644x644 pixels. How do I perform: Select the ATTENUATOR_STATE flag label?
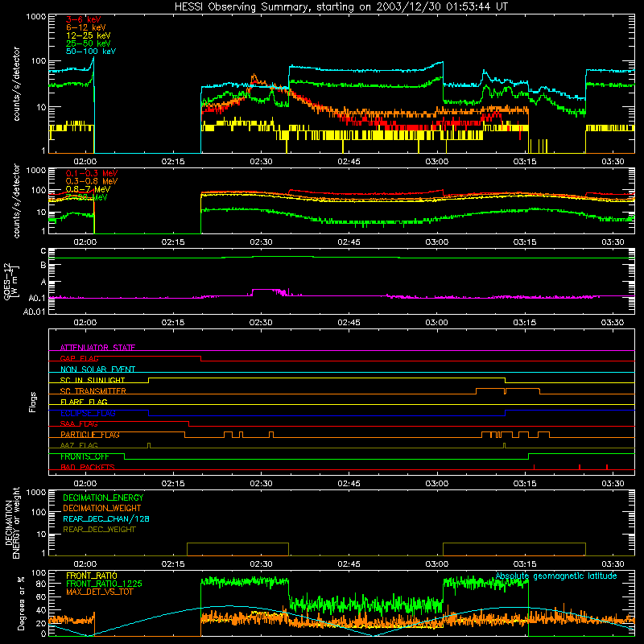[x=97, y=348]
